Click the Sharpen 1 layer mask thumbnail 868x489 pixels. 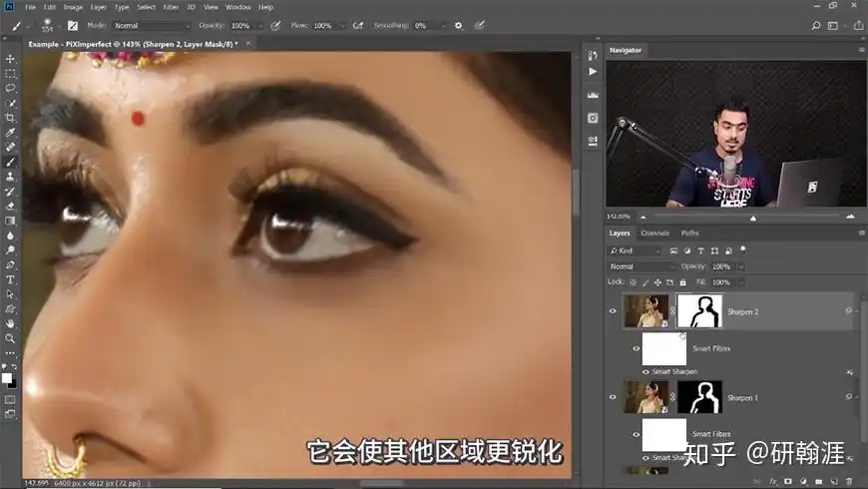click(699, 397)
